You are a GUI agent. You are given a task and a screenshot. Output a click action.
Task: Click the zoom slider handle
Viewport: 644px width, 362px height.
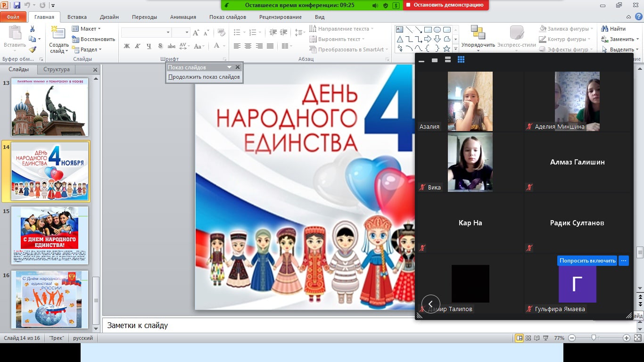[x=594, y=338]
